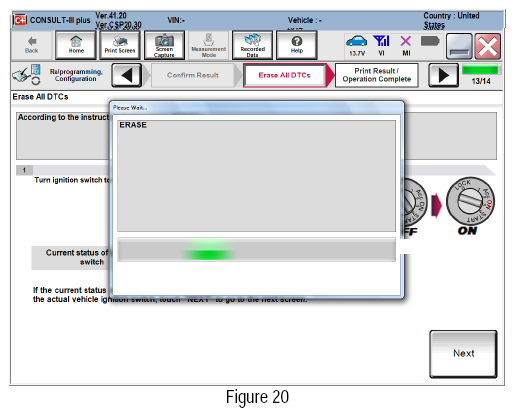Take a Screen Capture
This screenshot has height=417, width=515.
[164, 45]
